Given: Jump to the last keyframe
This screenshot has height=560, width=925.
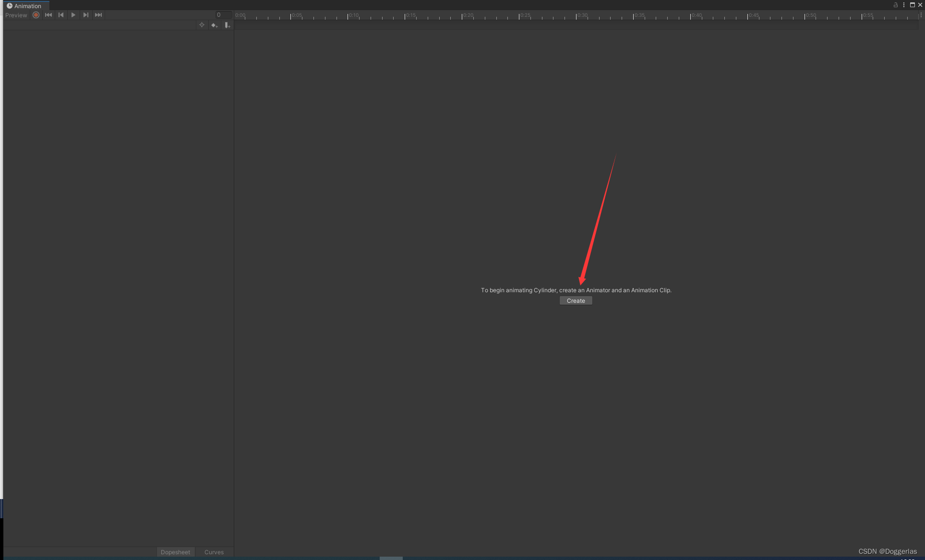Looking at the screenshot, I should point(98,15).
